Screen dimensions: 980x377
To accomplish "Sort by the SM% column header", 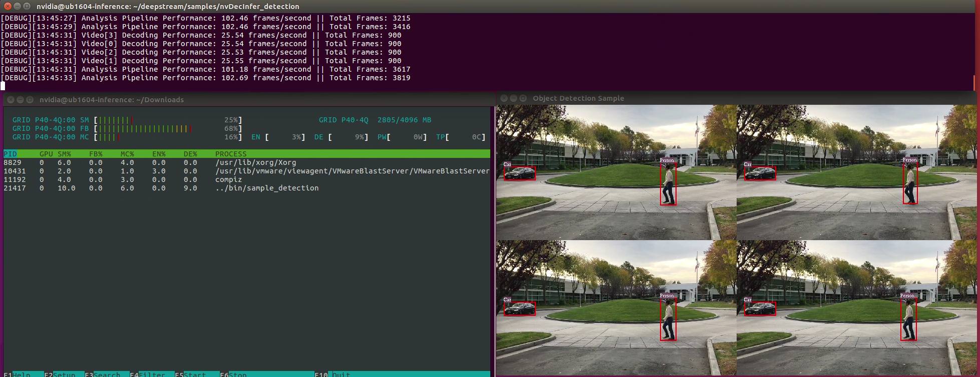I will point(64,154).
